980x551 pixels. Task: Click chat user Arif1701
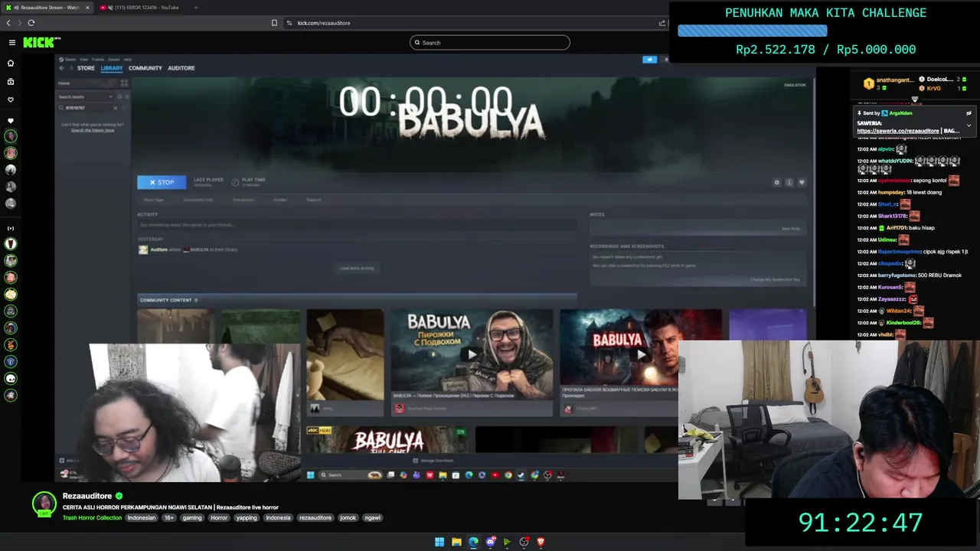pyautogui.click(x=895, y=228)
